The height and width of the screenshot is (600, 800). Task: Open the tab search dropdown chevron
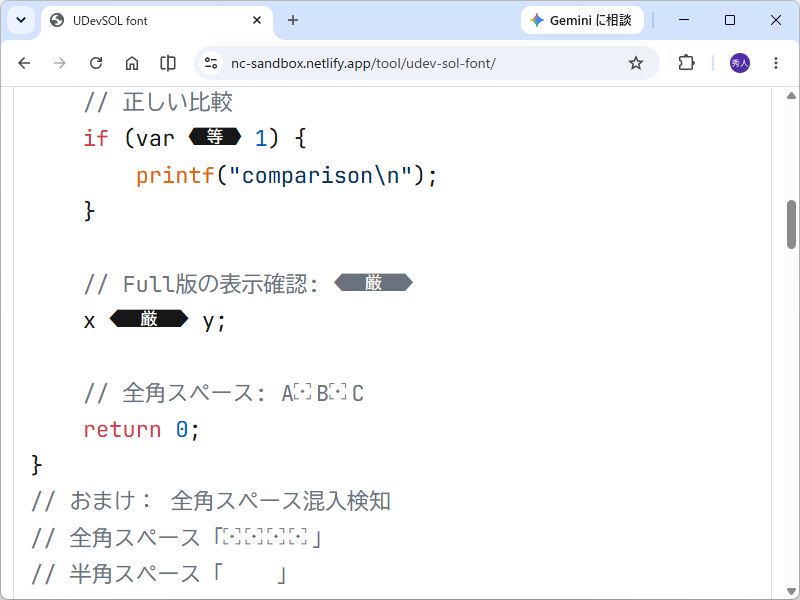pyautogui.click(x=21, y=20)
